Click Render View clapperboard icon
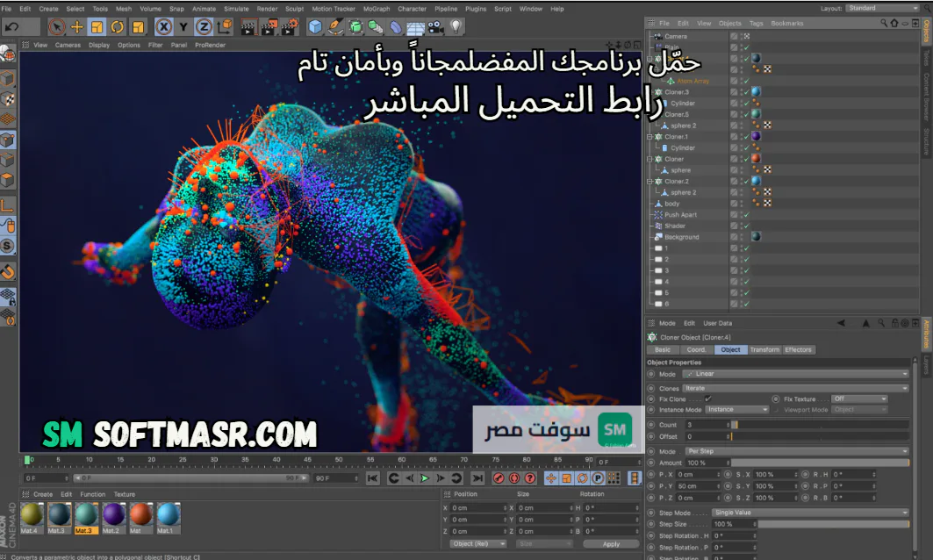The width and height of the screenshot is (933, 560). [x=248, y=27]
